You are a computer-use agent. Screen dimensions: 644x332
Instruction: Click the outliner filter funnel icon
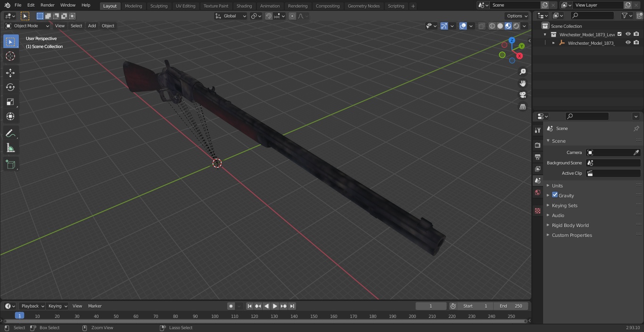pos(625,16)
